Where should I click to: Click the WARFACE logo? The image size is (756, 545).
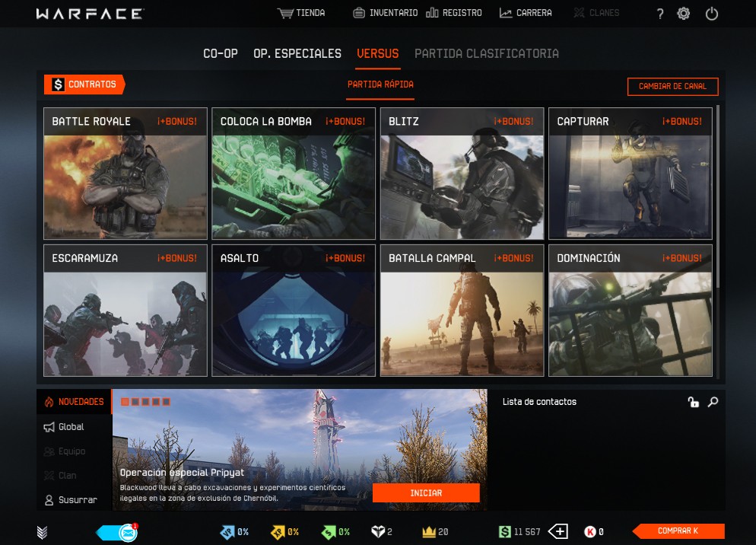click(x=91, y=14)
